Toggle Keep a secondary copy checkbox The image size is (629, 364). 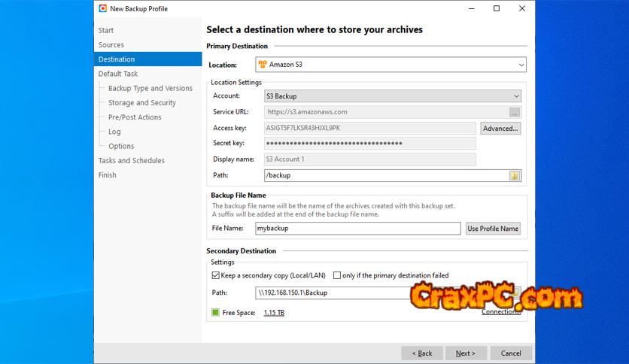tap(216, 275)
